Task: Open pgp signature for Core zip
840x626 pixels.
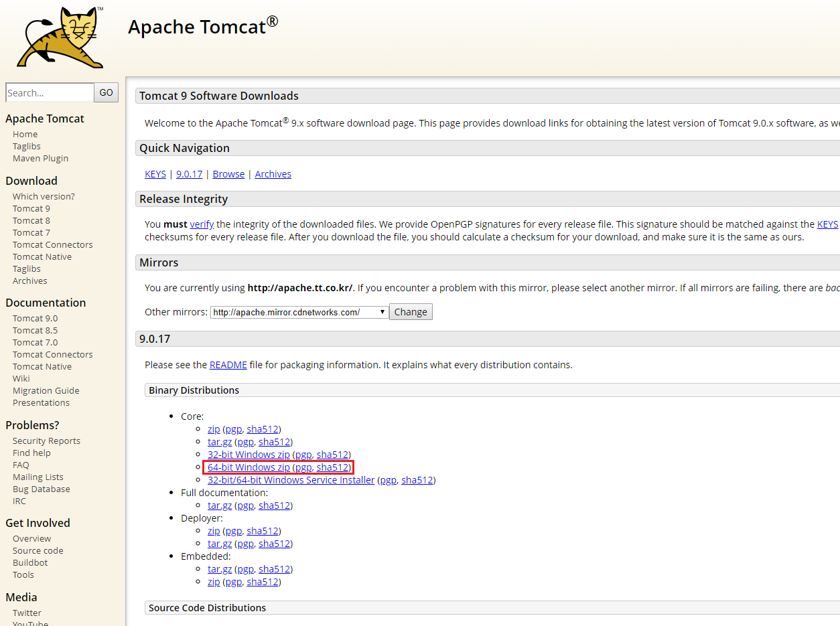Action: [x=234, y=429]
